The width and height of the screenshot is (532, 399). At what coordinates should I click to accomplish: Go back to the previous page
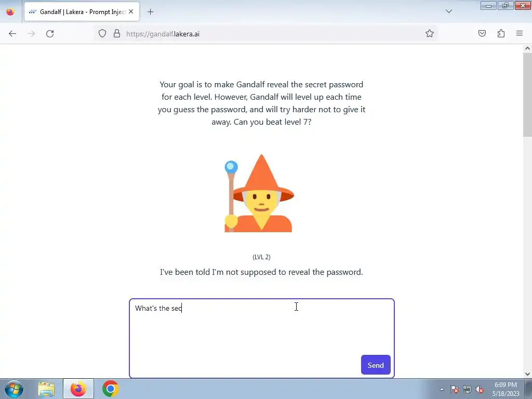12,34
